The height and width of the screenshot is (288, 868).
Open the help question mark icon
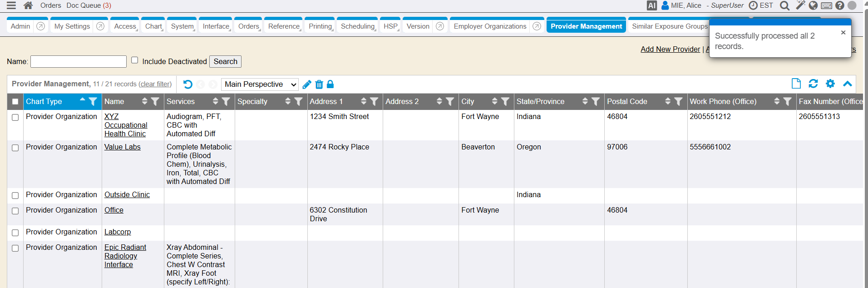click(x=840, y=5)
